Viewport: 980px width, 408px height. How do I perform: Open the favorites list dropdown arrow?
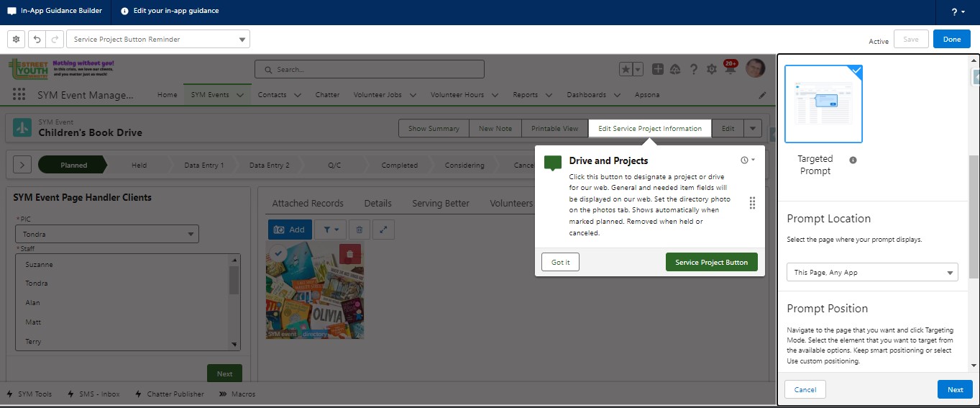pos(638,69)
